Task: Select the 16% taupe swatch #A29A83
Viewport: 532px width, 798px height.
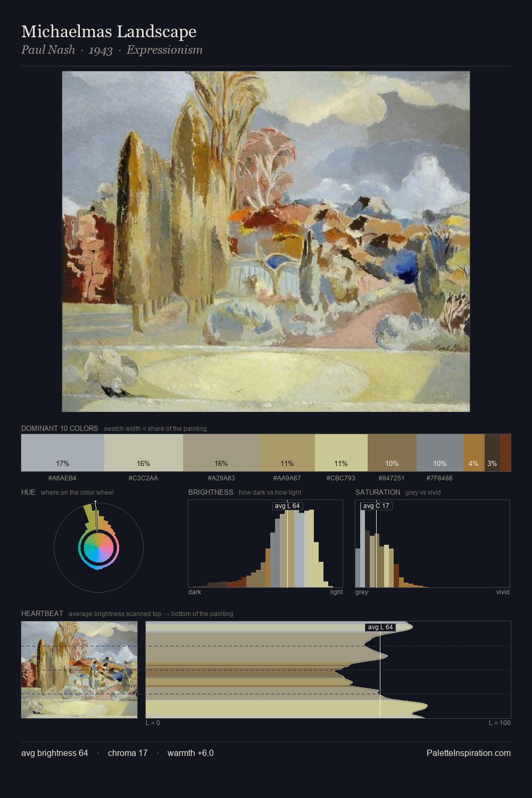Action: tap(221, 453)
